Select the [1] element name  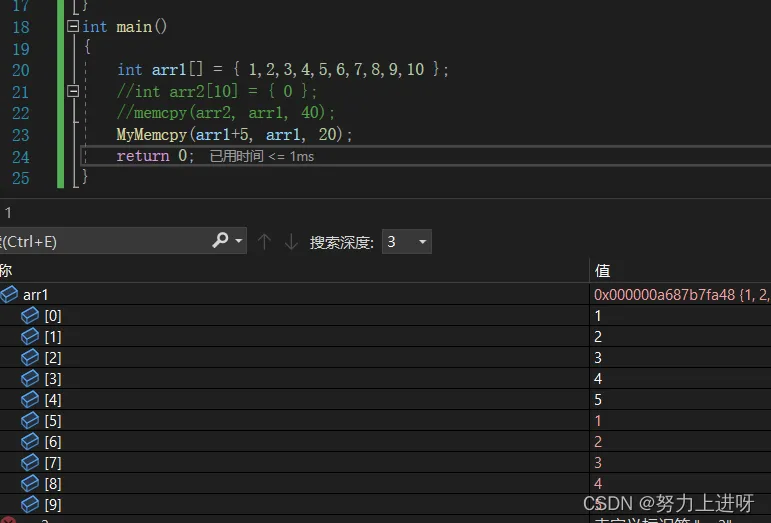pyautogui.click(x=53, y=337)
